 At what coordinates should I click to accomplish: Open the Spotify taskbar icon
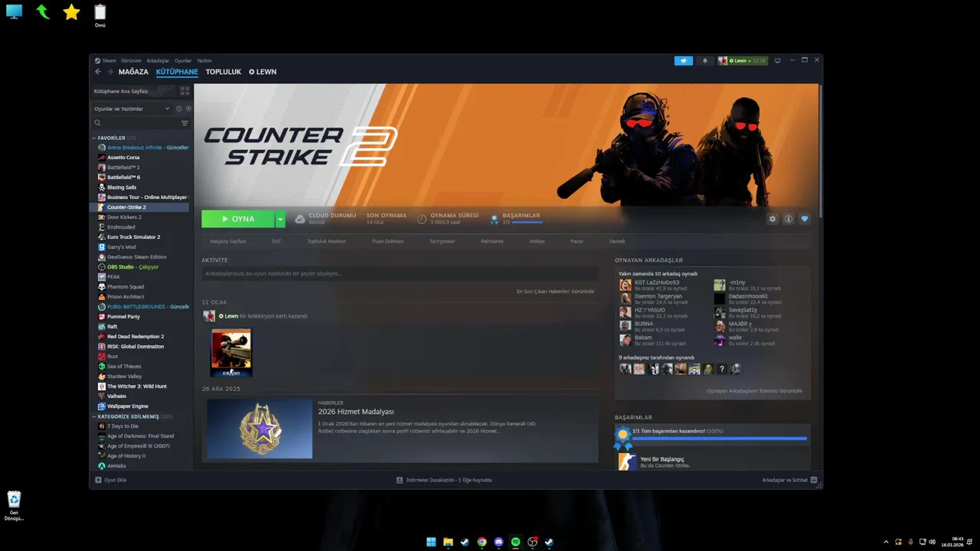[x=515, y=542]
